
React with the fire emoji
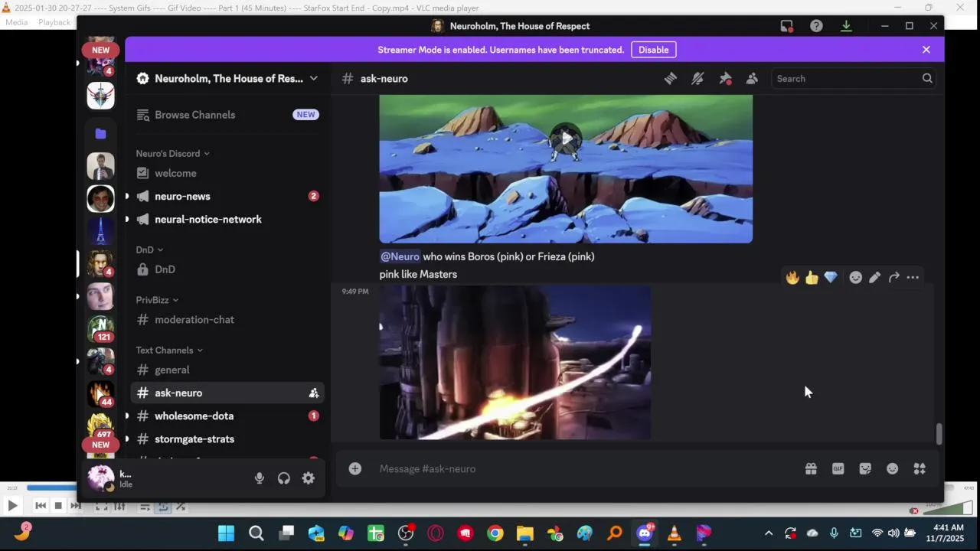(792, 278)
